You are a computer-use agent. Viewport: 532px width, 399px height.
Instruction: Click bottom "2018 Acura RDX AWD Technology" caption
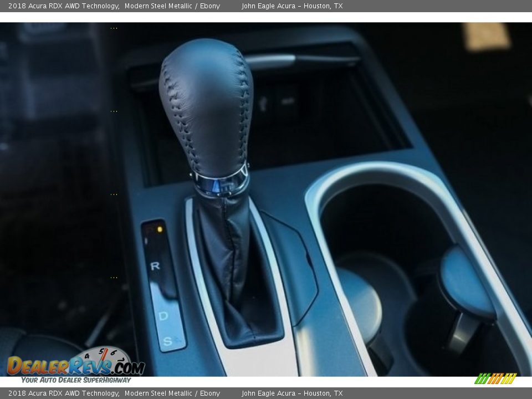point(63,393)
